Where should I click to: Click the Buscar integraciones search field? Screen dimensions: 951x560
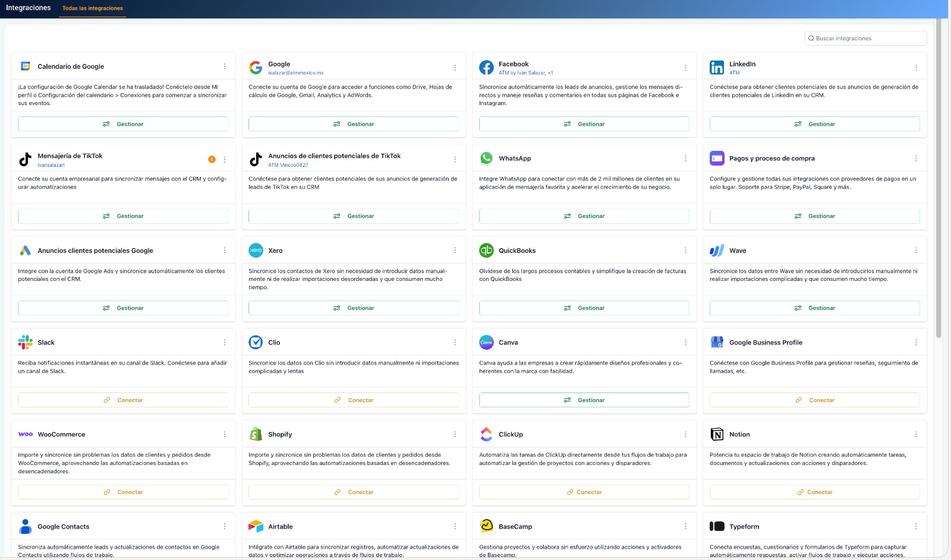[865, 38]
